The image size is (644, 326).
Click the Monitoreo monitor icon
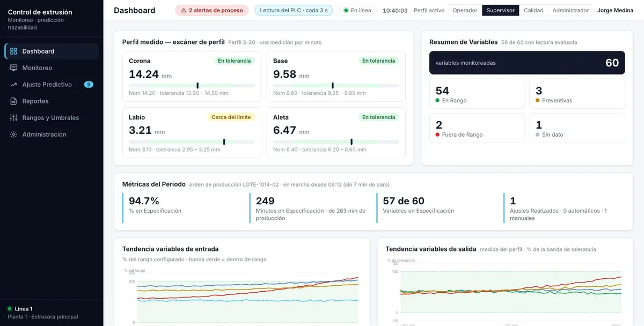13,68
